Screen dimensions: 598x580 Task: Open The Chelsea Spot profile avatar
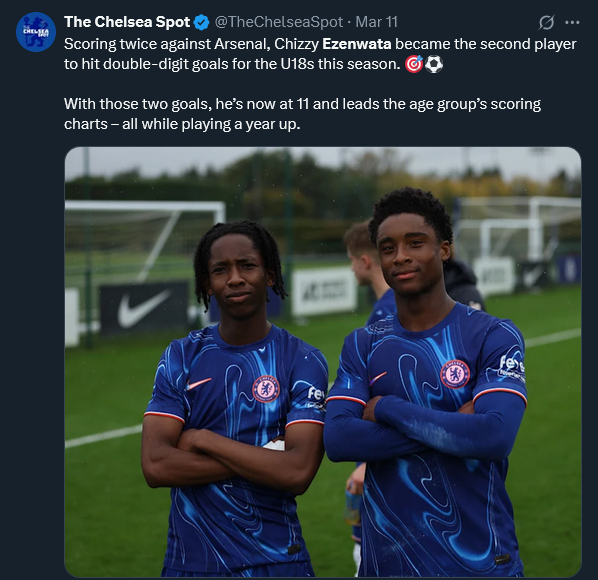[36, 32]
